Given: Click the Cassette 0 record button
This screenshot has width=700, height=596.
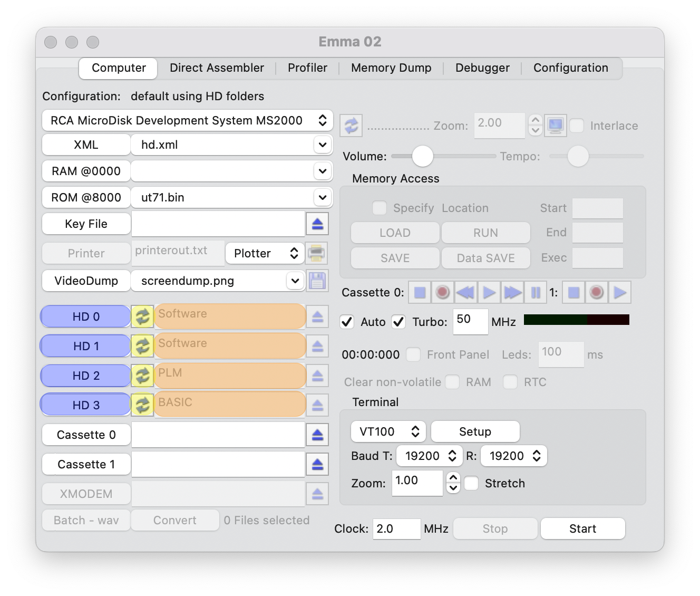Looking at the screenshot, I should coord(443,292).
